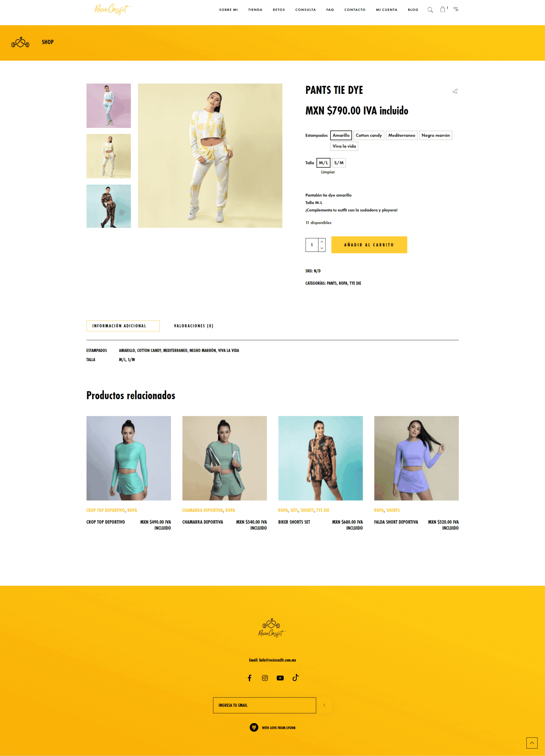
Task: Click the share icon next to product title
Action: pyautogui.click(x=455, y=91)
